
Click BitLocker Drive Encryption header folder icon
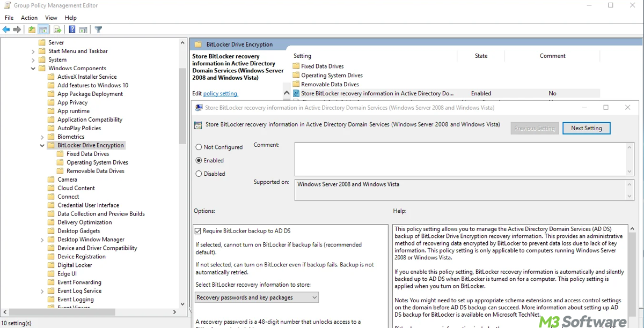coord(198,44)
